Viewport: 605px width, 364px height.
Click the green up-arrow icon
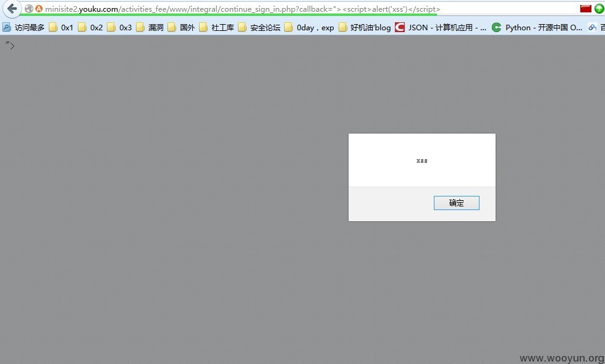[599, 9]
